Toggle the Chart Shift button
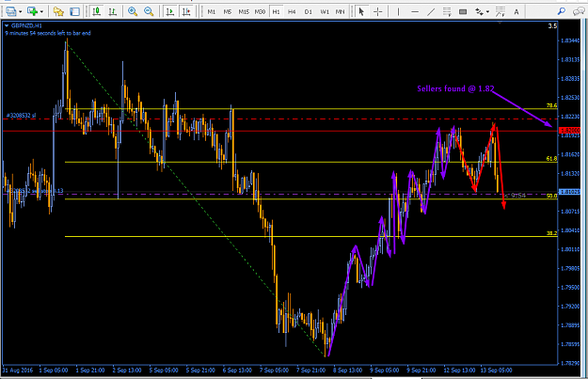Screen dimensions: 588x379 coord(186,11)
